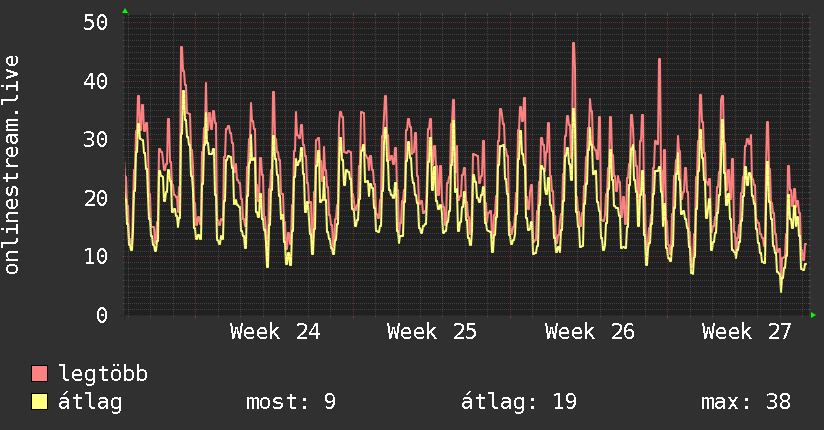824x430 pixels.
Task: Click the 0 value on y-axis
Action: coord(102,315)
